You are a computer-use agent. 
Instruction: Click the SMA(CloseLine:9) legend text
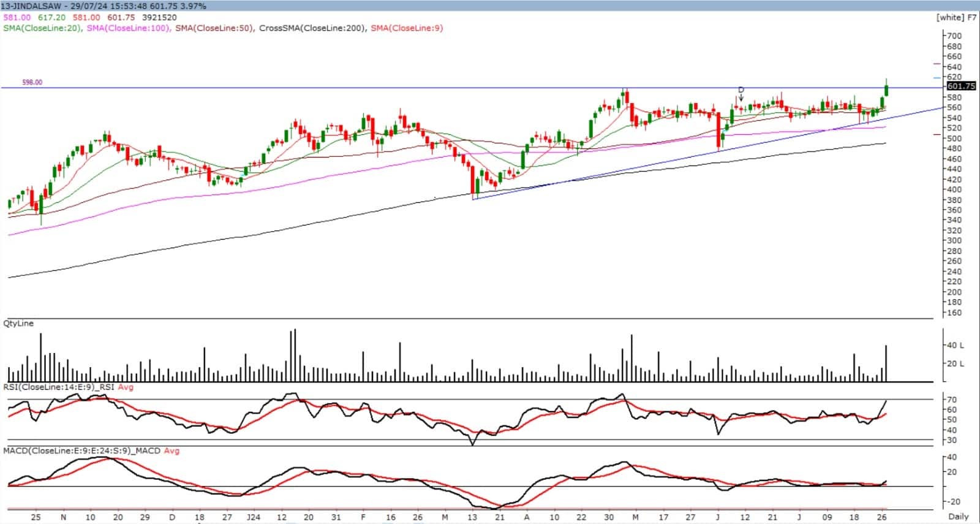407,28
